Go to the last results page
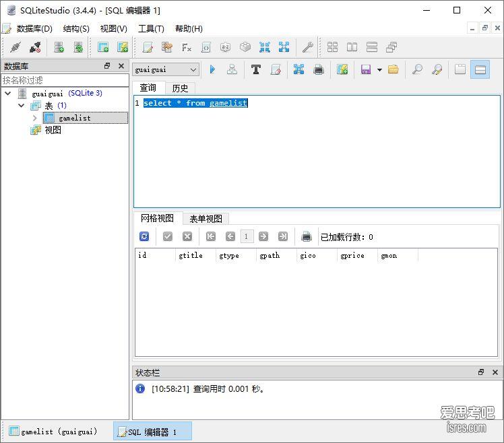The width and height of the screenshot is (504, 443). 283,237
